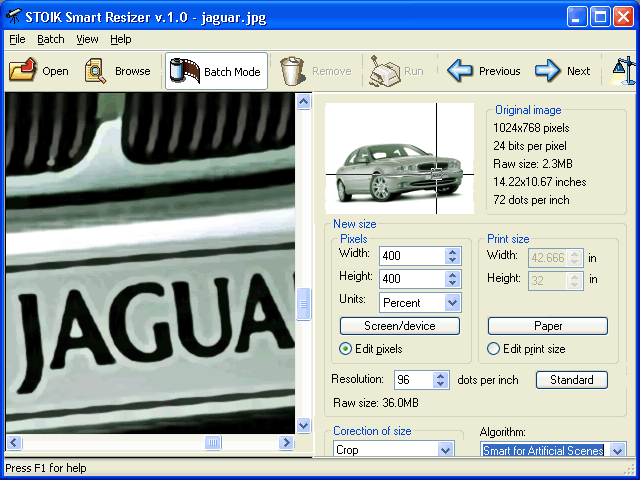The height and width of the screenshot is (480, 640).
Task: Select the Edit print size radio button
Action: (x=493, y=349)
